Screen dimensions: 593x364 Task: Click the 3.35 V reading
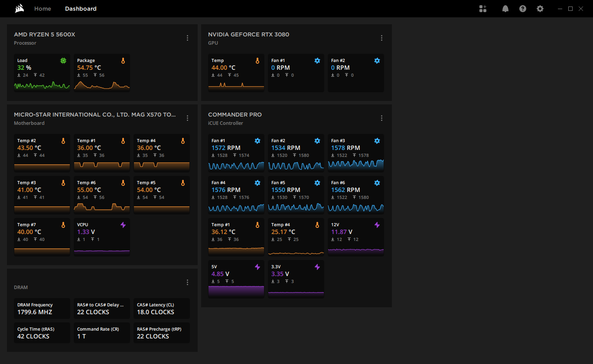tap(280, 274)
